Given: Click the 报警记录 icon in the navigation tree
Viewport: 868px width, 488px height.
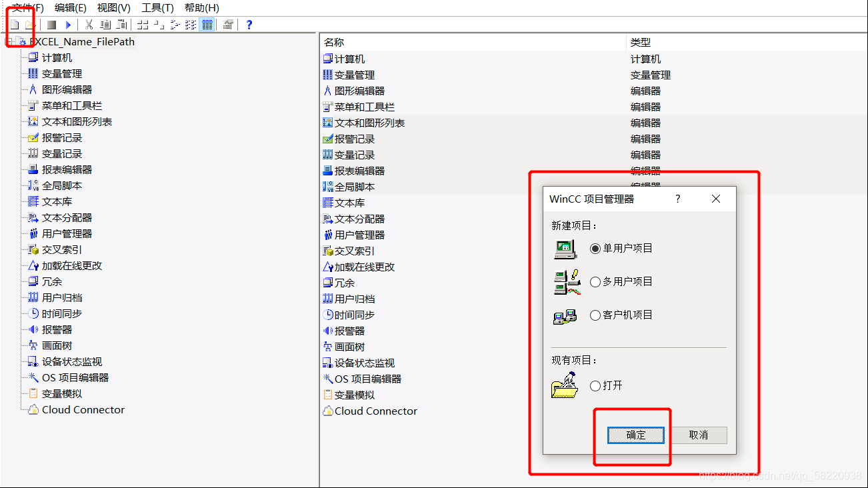Looking at the screenshot, I should point(33,138).
